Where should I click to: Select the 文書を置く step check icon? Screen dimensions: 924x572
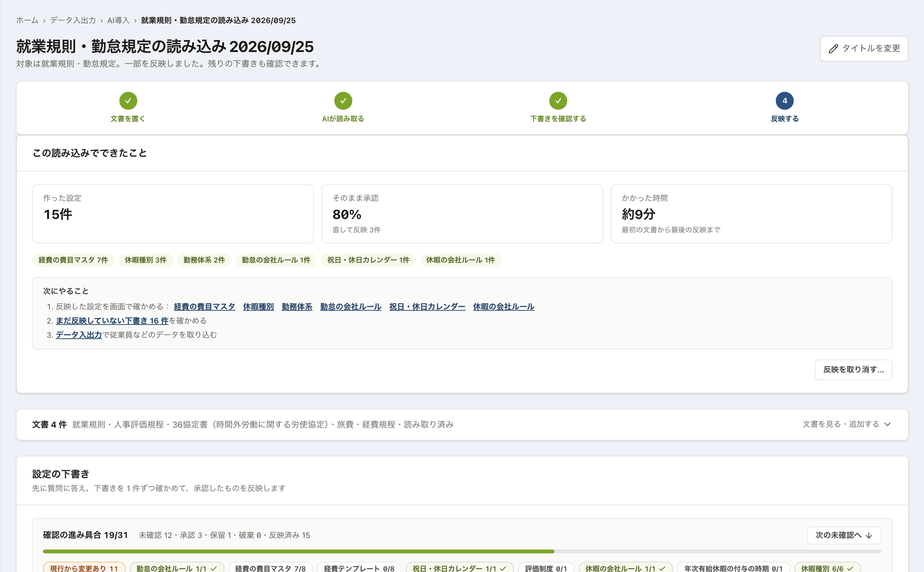coord(128,101)
